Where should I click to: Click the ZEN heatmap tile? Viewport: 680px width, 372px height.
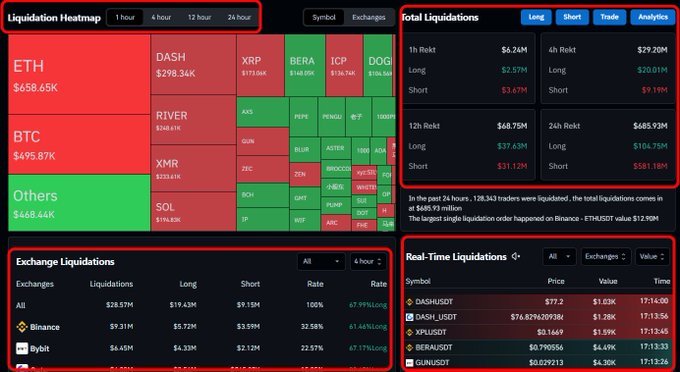click(x=304, y=174)
